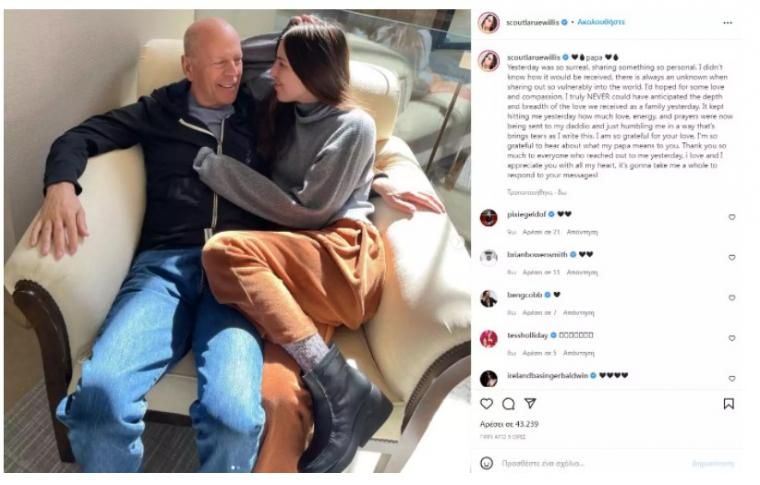Open pixiegeldof's profile from username
760x485 pixels.
[x=526, y=214]
